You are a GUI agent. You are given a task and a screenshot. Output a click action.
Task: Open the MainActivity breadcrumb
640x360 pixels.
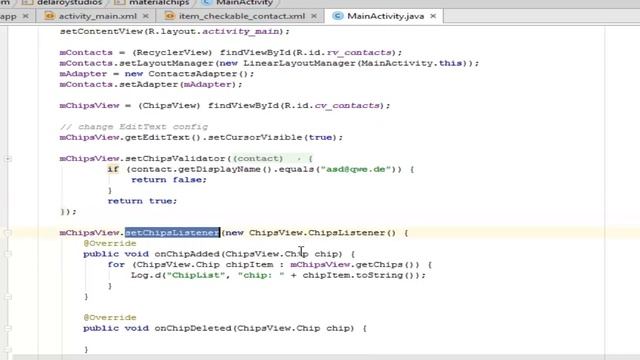click(x=244, y=3)
